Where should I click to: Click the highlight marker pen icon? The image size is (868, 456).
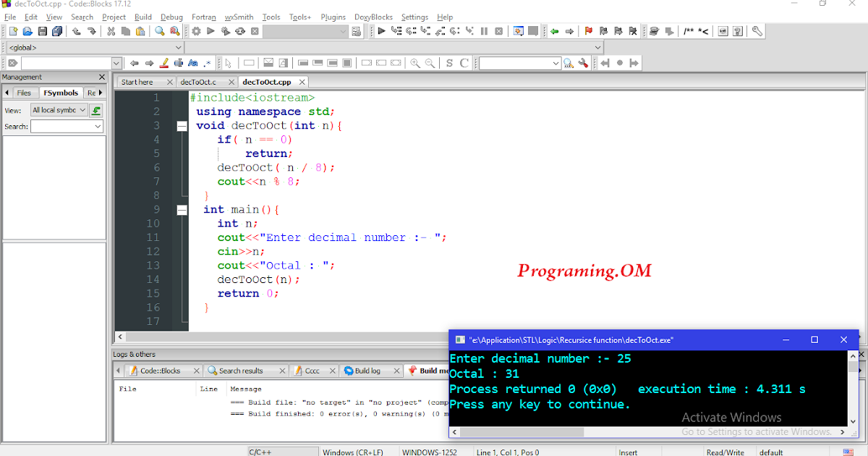164,63
